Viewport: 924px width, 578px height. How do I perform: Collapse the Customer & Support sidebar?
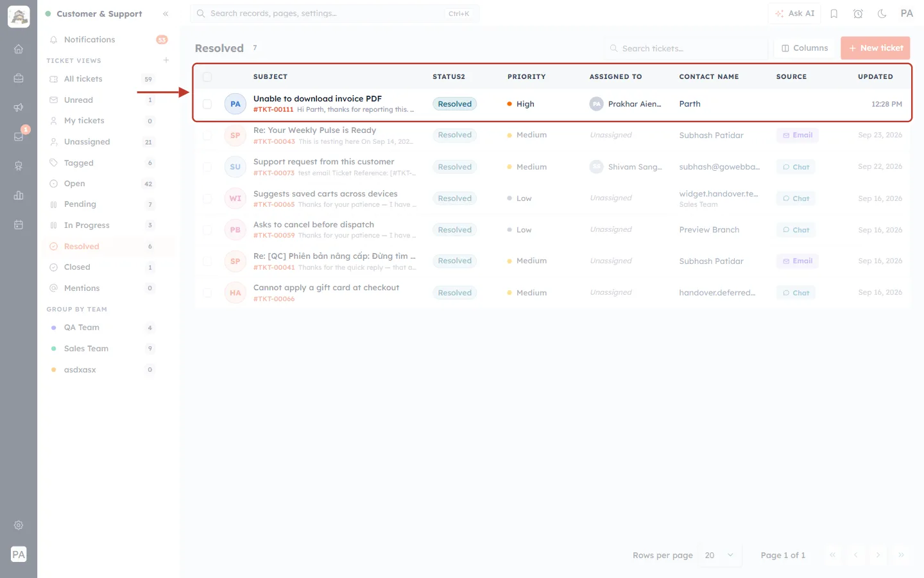point(166,13)
